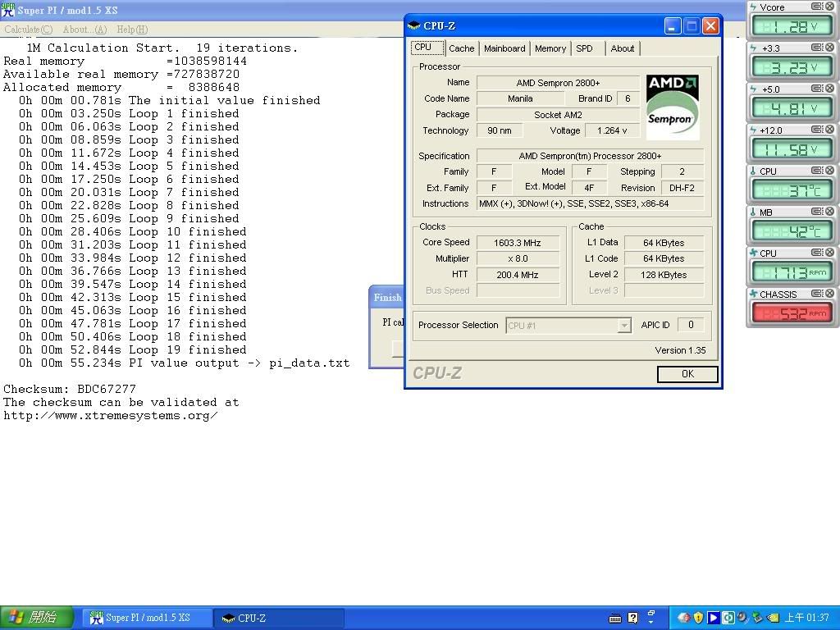Screen dimensions: 840x630
Task: Open the keyboard icon in the language bar
Action: [615, 619]
